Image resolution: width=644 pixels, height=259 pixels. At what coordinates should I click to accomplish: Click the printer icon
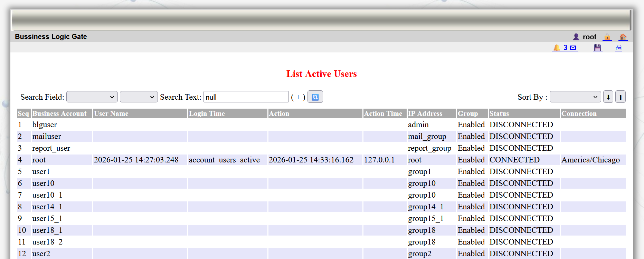pyautogui.click(x=618, y=48)
